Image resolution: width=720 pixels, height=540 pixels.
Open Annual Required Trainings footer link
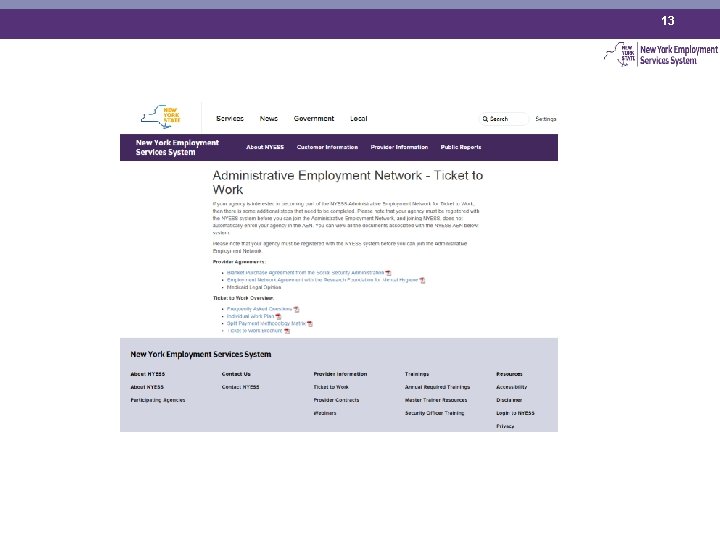point(437,388)
